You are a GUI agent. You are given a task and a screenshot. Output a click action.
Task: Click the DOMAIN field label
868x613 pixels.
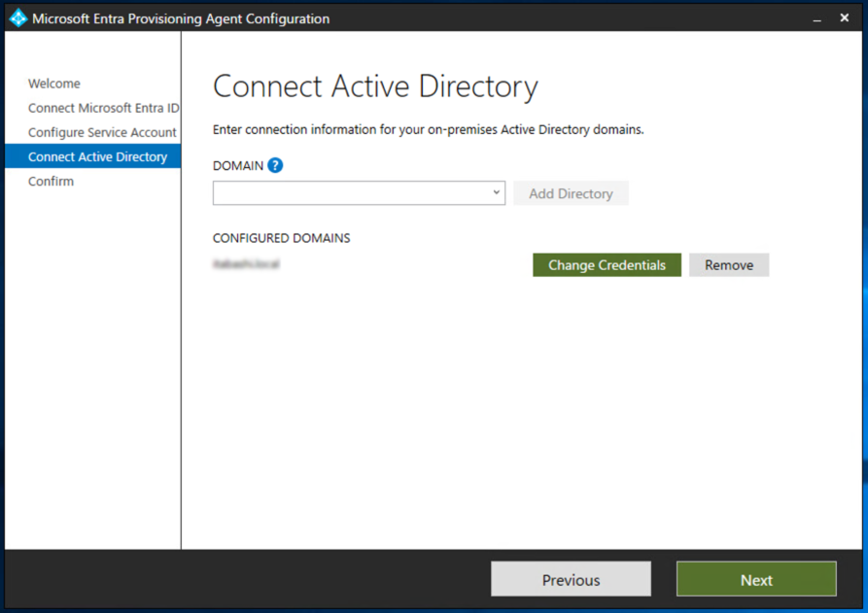238,166
